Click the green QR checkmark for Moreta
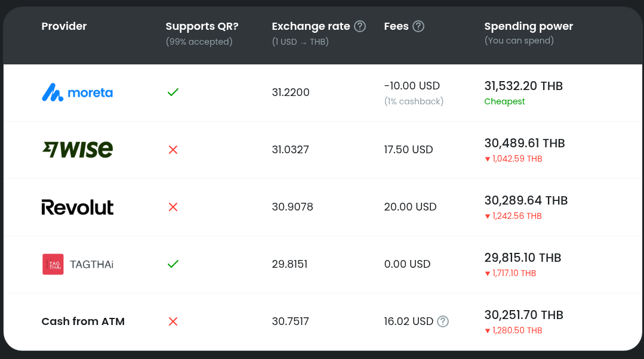The image size is (644, 359). pyautogui.click(x=173, y=92)
